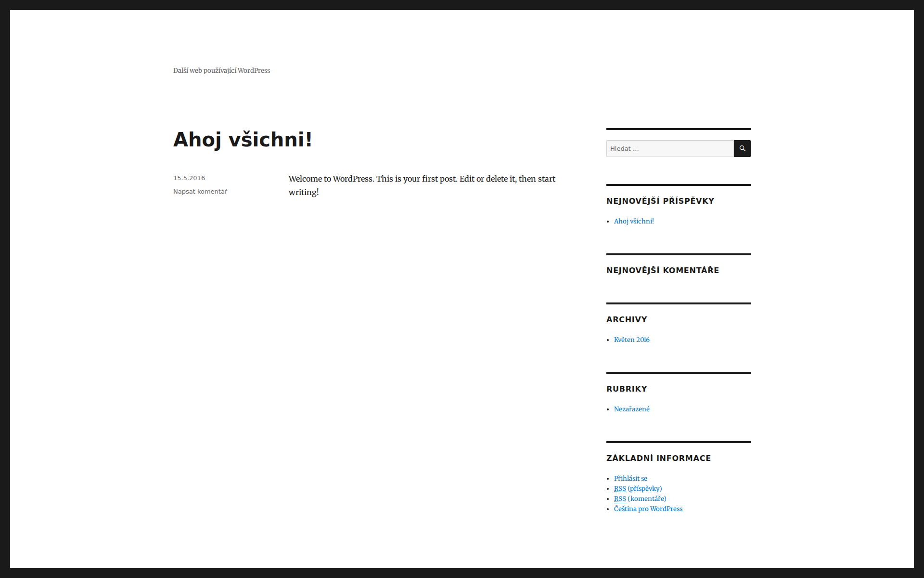Select "Ahoj všichni!" under Nejnovější příspěvky

tap(633, 221)
